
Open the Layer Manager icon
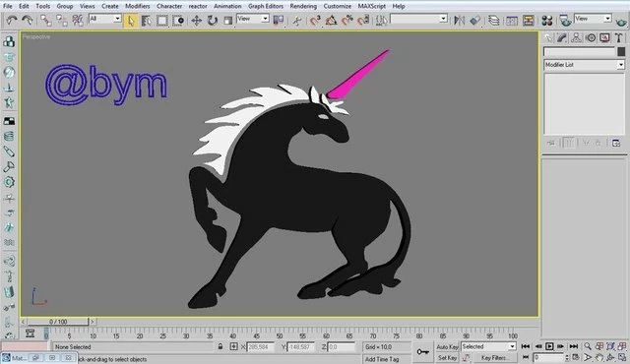494,20
